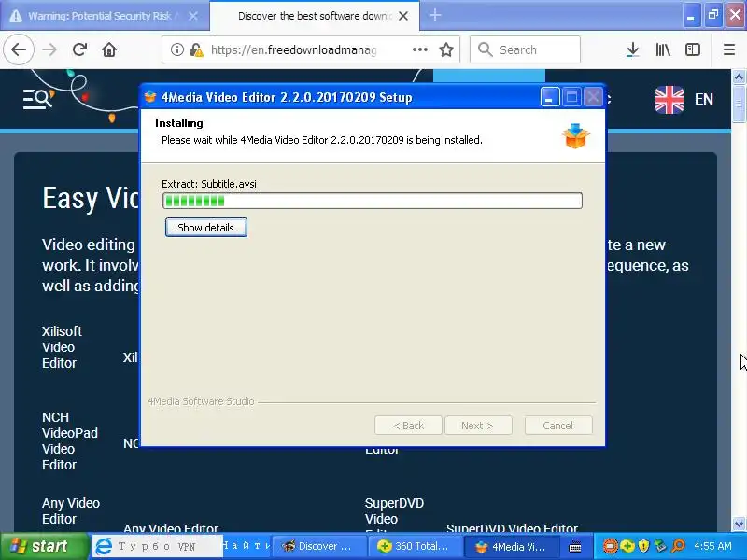This screenshot has width=747, height=560.
Task: Open a new browser tab
Action: point(434,15)
